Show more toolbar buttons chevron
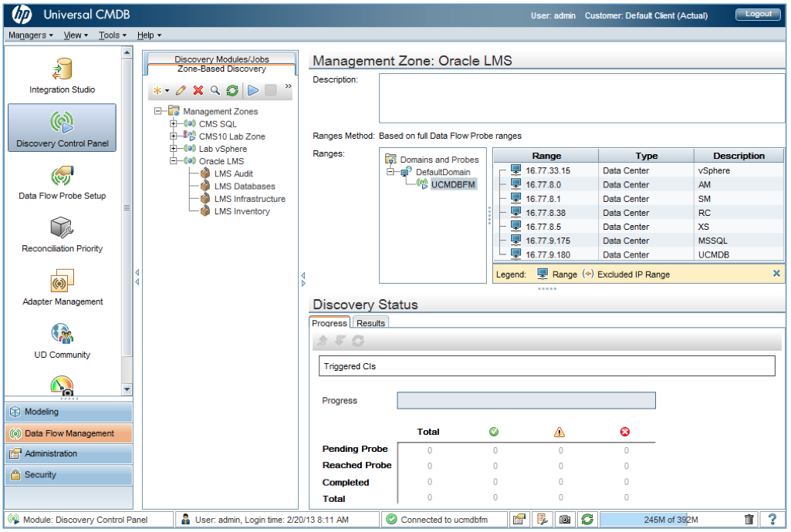This screenshot has height=532, width=791. click(x=288, y=86)
